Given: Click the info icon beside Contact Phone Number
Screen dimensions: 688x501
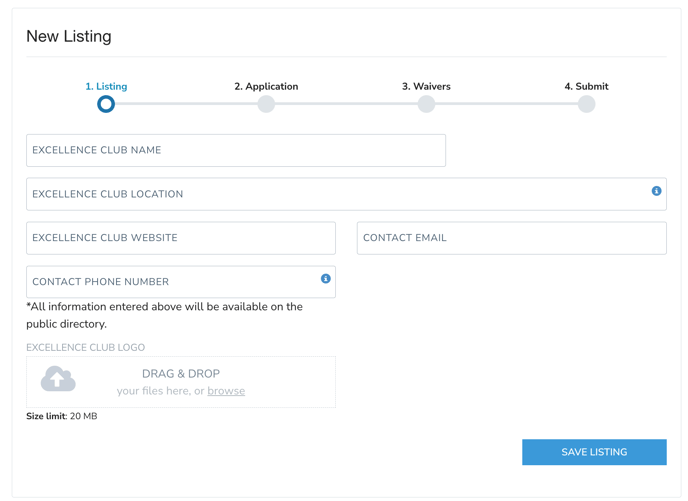Looking at the screenshot, I should pyautogui.click(x=325, y=279).
